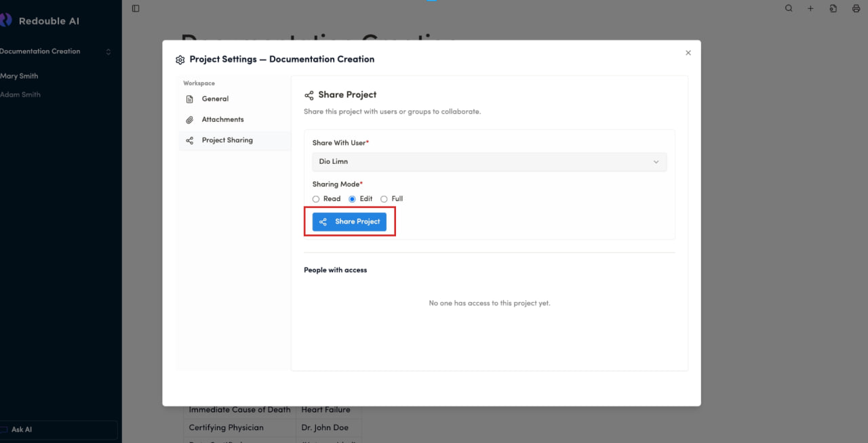The height and width of the screenshot is (443, 868).
Task: Choose the Full sharing mode option
Action: click(x=384, y=199)
